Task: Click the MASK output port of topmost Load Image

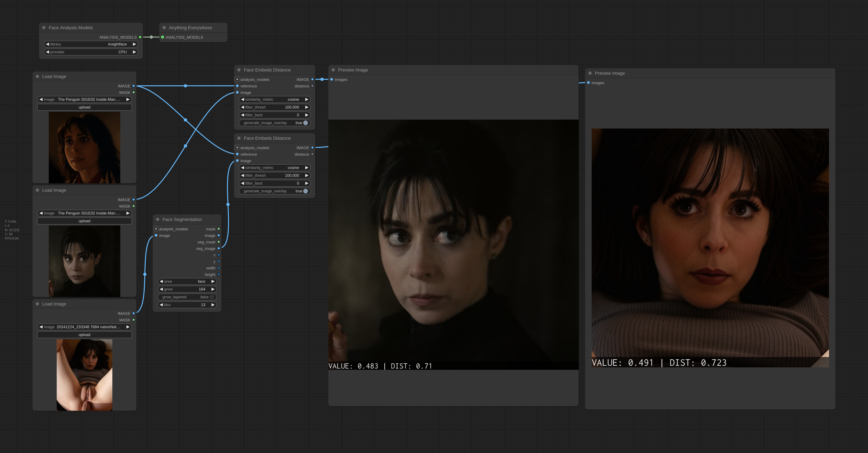Action: pos(134,92)
